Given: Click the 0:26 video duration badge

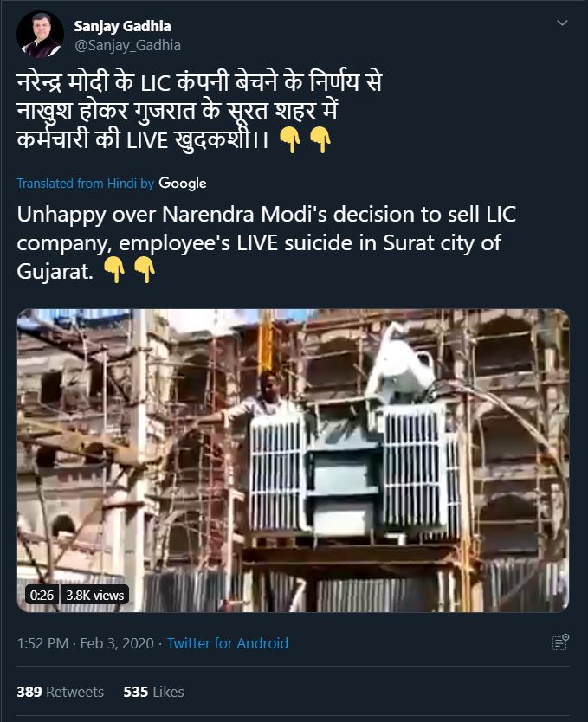Looking at the screenshot, I should (42, 595).
